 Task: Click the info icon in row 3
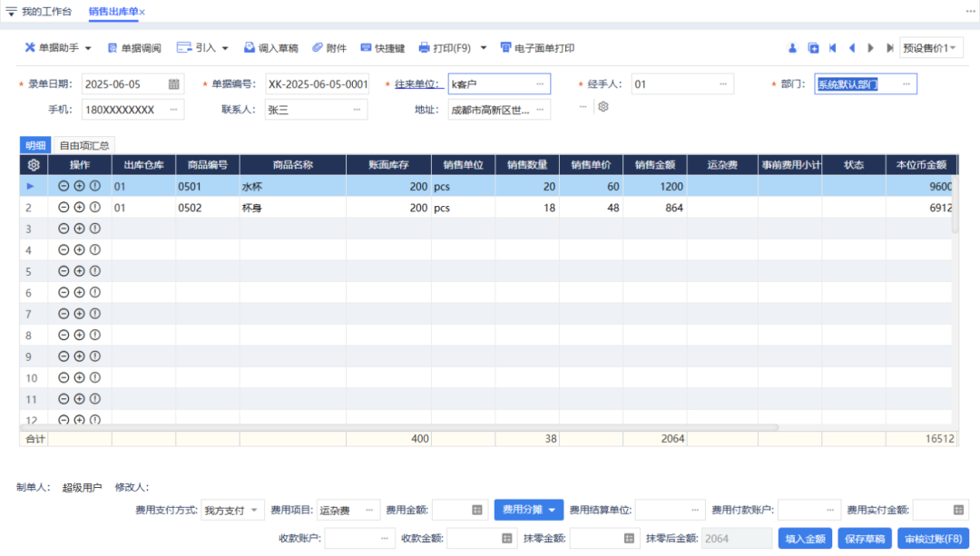(x=94, y=229)
